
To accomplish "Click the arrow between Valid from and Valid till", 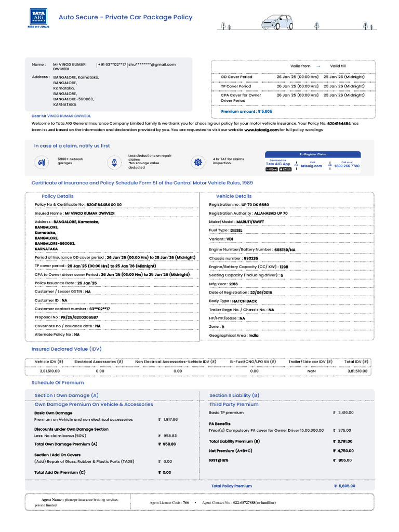I will pyautogui.click(x=318, y=66).
